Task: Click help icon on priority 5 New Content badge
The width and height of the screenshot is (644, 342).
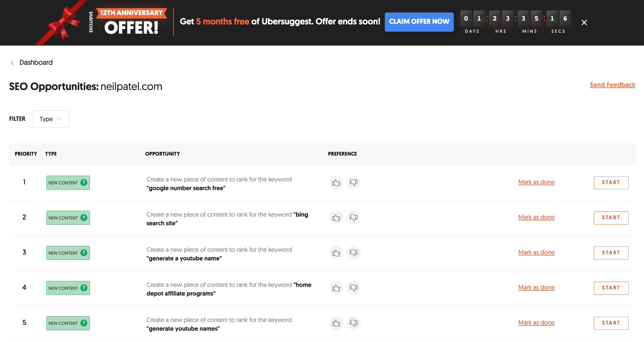Action: (84, 323)
